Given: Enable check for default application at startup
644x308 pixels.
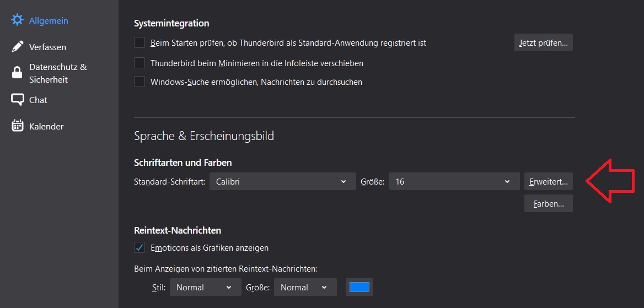Looking at the screenshot, I should point(139,42).
